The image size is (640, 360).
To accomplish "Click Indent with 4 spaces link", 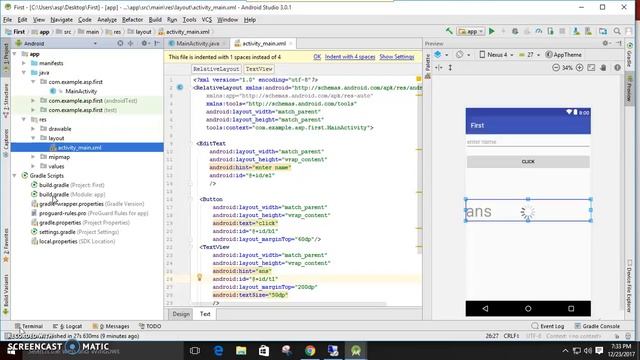I will tap(350, 57).
